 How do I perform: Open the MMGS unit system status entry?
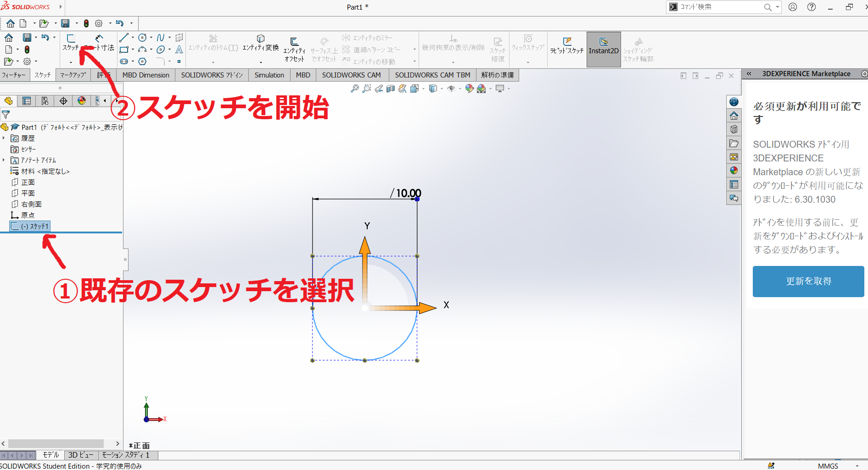click(x=828, y=466)
